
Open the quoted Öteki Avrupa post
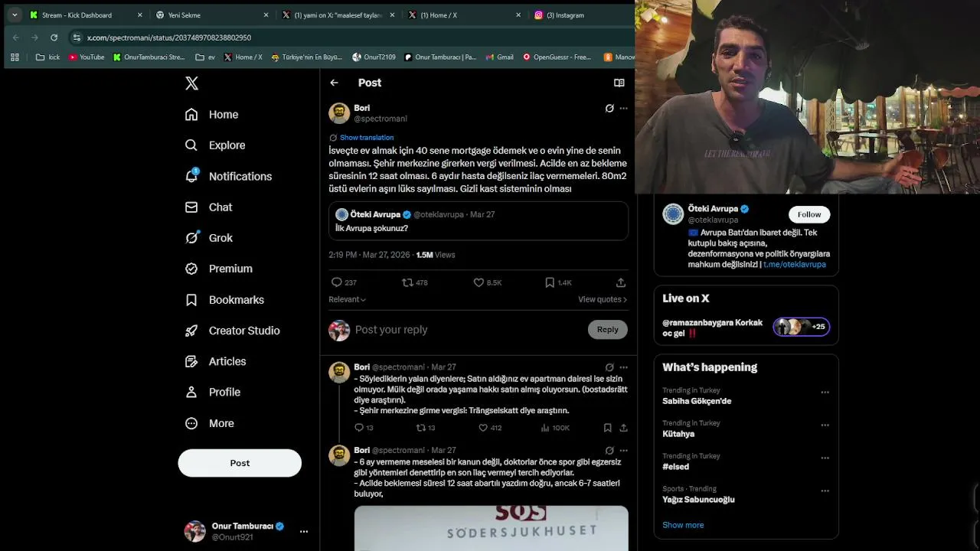(479, 221)
